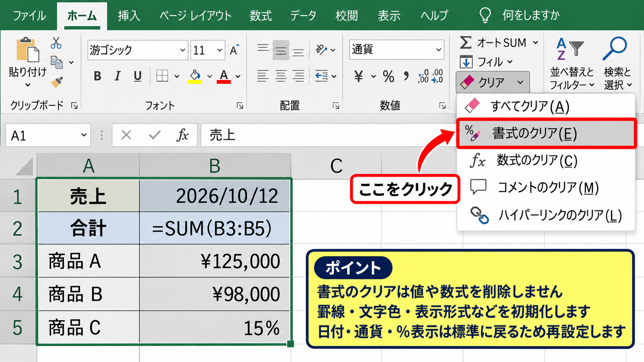This screenshot has width=644, height=362.
Task: Apply red font color A
Action: [224, 76]
